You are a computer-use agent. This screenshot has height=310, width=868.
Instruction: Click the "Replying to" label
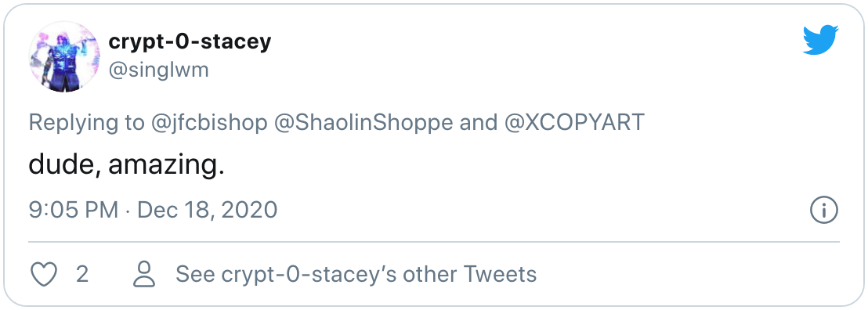[x=86, y=122]
